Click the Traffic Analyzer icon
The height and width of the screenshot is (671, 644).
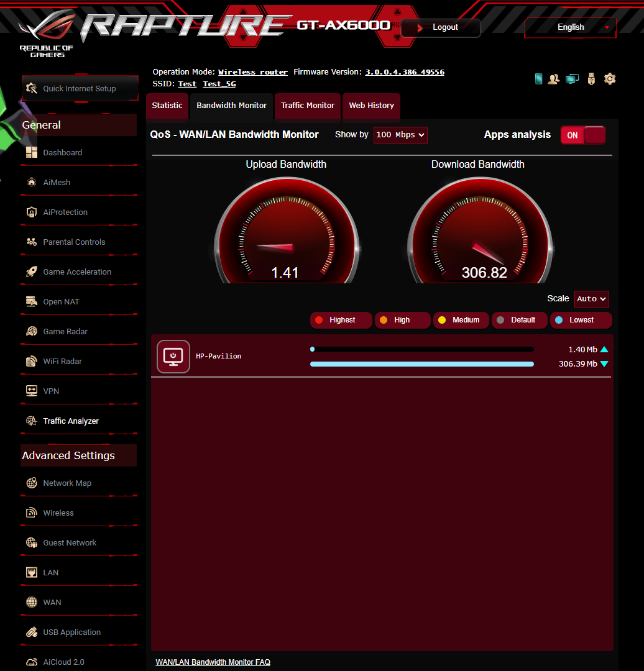31,421
